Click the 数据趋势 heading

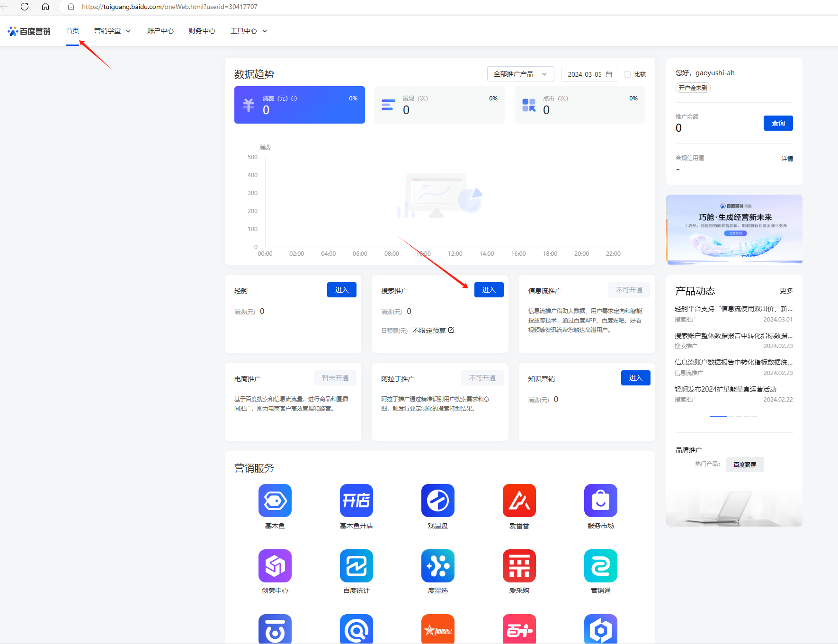tap(254, 74)
